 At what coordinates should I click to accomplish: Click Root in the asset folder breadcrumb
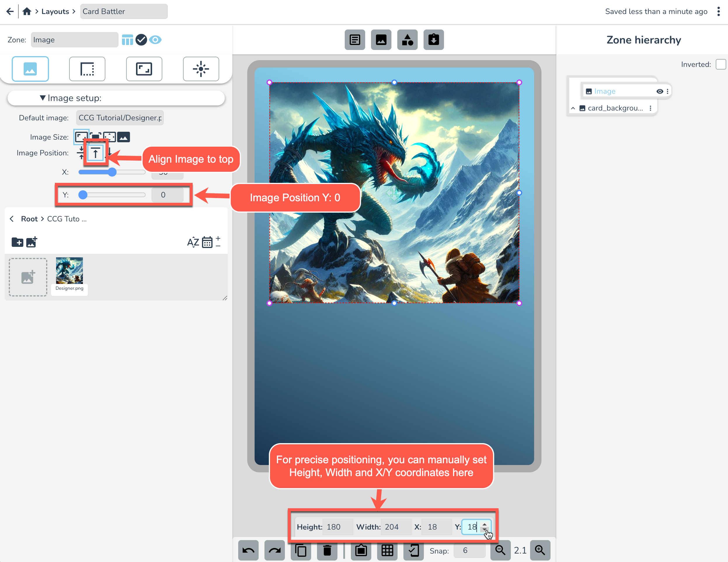pyautogui.click(x=29, y=219)
